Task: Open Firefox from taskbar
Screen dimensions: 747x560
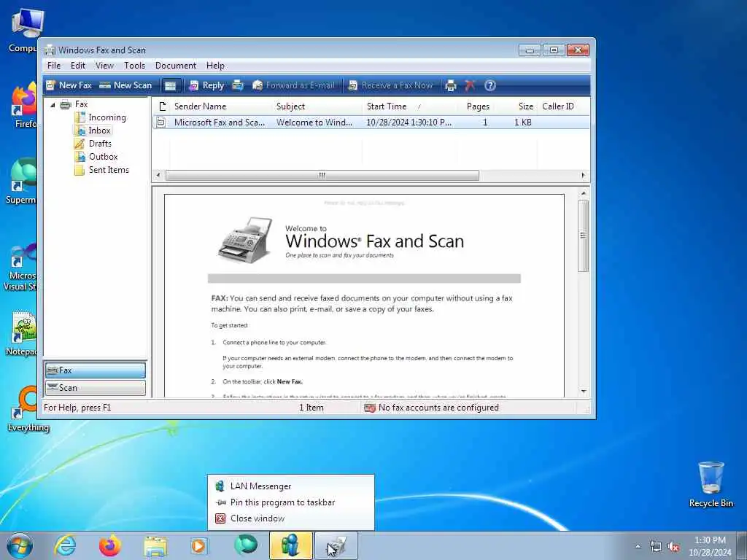Action: pos(109,545)
